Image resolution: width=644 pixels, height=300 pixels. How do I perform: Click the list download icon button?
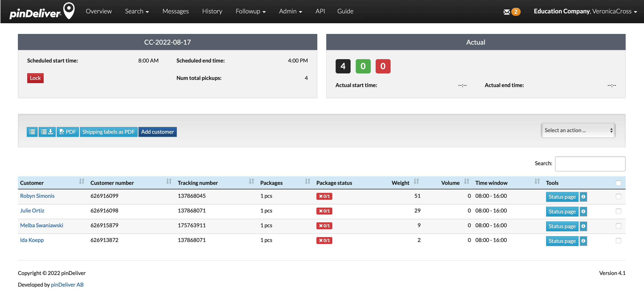(47, 132)
